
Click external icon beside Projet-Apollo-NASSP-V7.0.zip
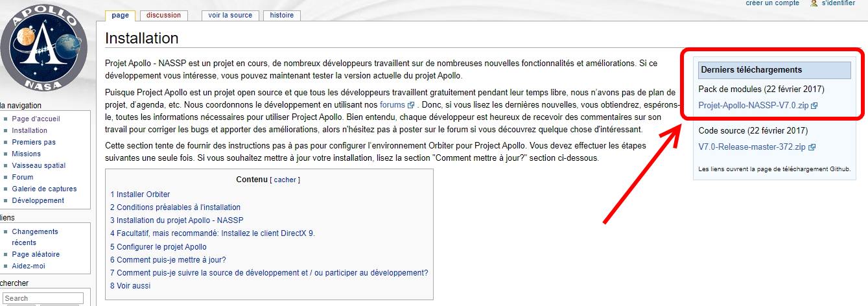[x=814, y=106]
